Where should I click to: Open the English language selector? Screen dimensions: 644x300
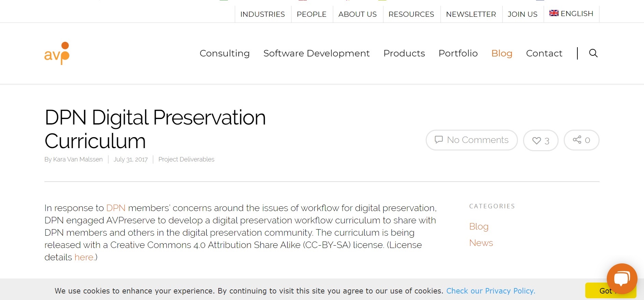571,14
